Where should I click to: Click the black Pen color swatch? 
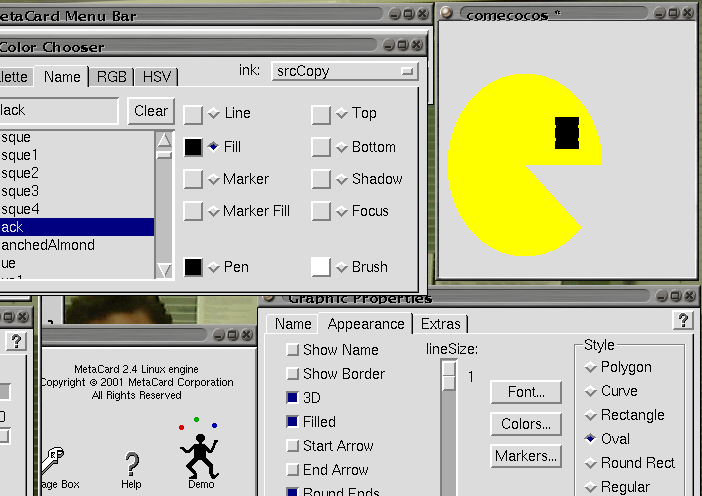[x=193, y=267]
